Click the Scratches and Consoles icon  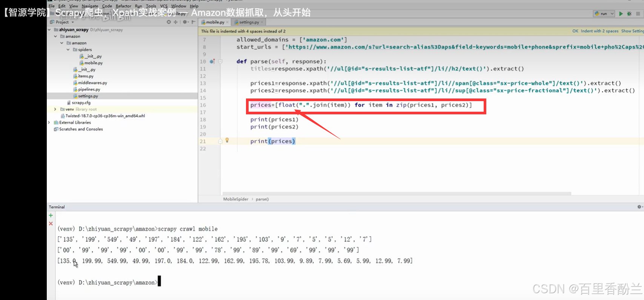pyautogui.click(x=56, y=129)
